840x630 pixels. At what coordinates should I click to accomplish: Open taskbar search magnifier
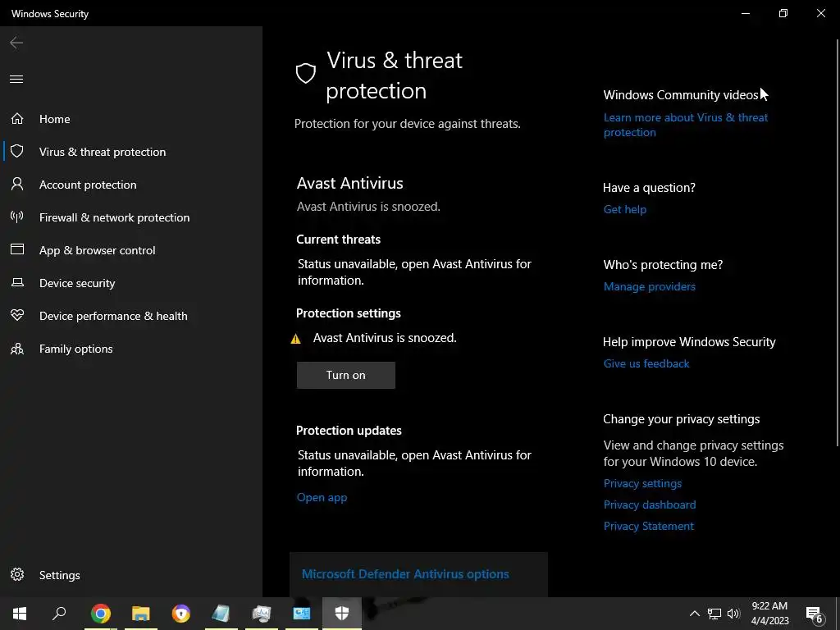[x=59, y=614]
